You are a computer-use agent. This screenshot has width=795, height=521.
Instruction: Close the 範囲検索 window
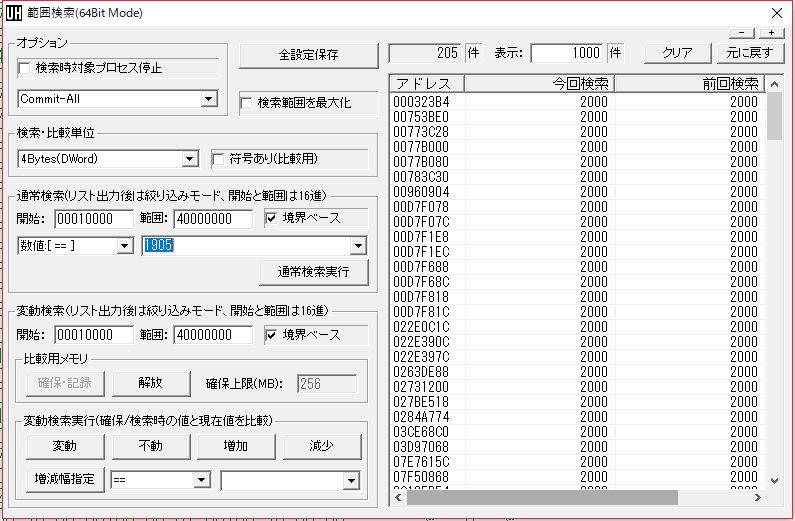(777, 13)
